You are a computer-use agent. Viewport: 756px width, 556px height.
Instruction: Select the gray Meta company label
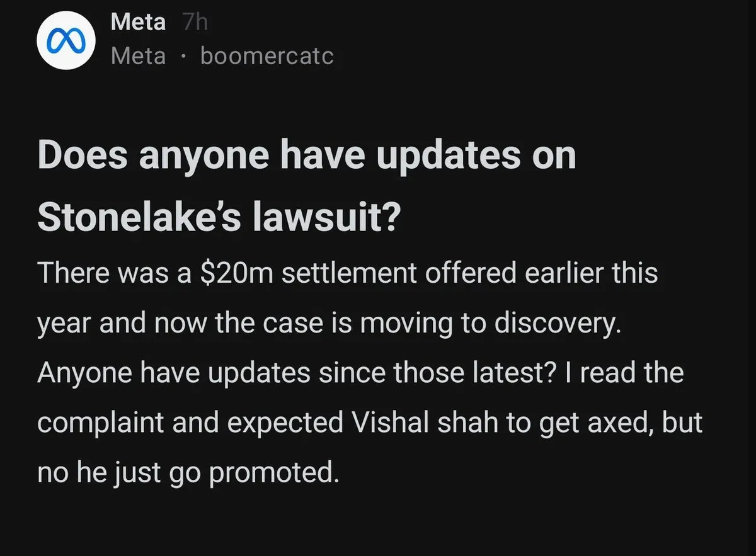(138, 57)
